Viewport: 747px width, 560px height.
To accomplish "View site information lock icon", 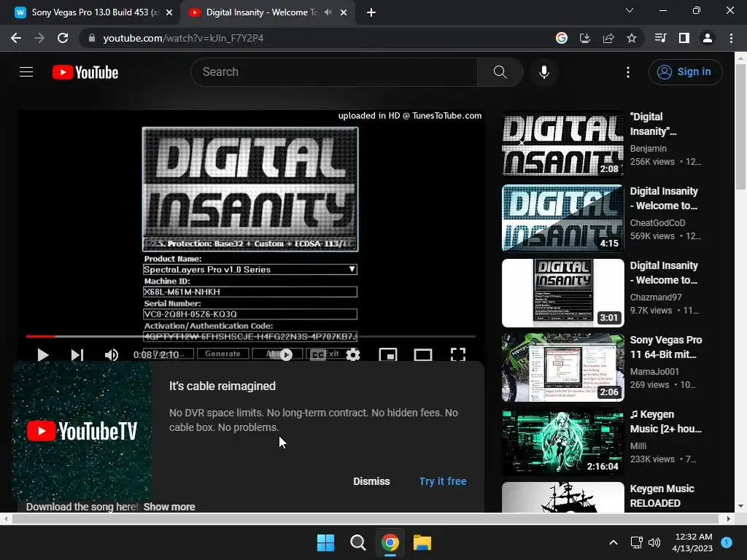I will 92,38.
